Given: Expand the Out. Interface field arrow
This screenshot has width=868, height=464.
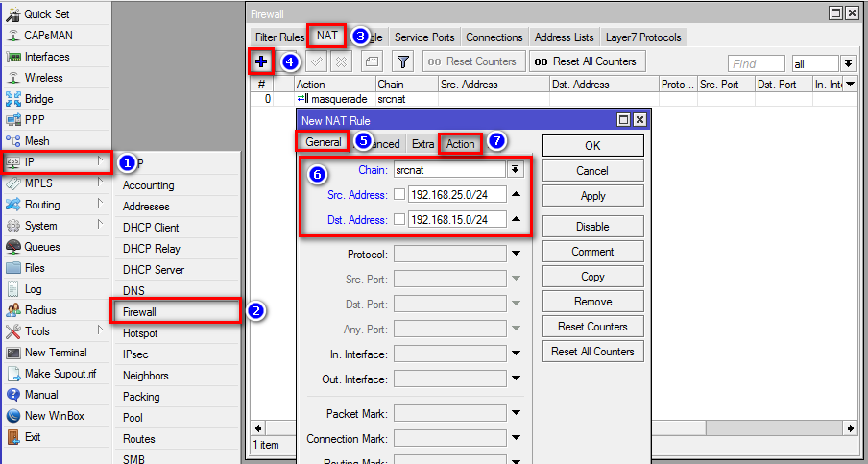Looking at the screenshot, I should click(516, 379).
